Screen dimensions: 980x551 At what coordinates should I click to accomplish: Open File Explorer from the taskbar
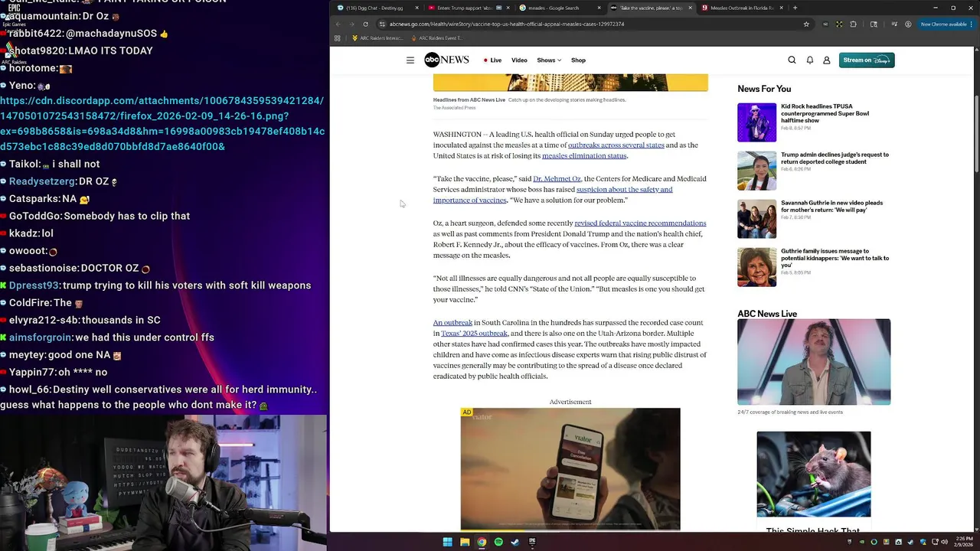tap(465, 542)
